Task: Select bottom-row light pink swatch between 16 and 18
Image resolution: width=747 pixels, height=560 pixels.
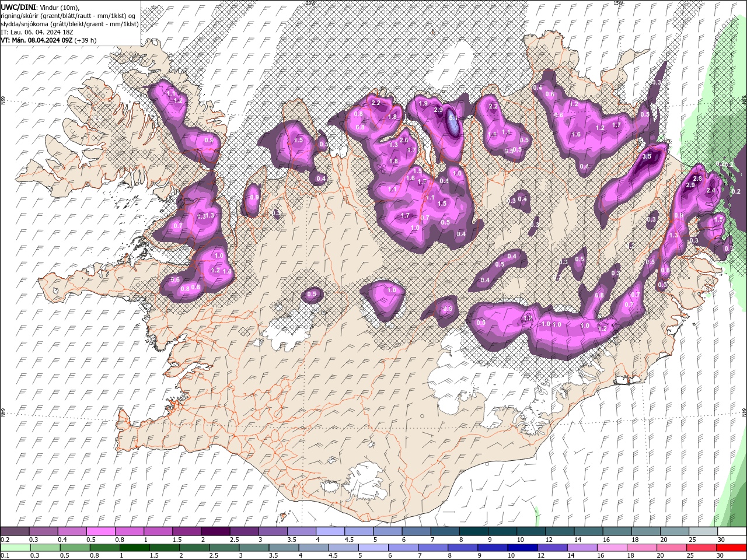Action: point(612,548)
